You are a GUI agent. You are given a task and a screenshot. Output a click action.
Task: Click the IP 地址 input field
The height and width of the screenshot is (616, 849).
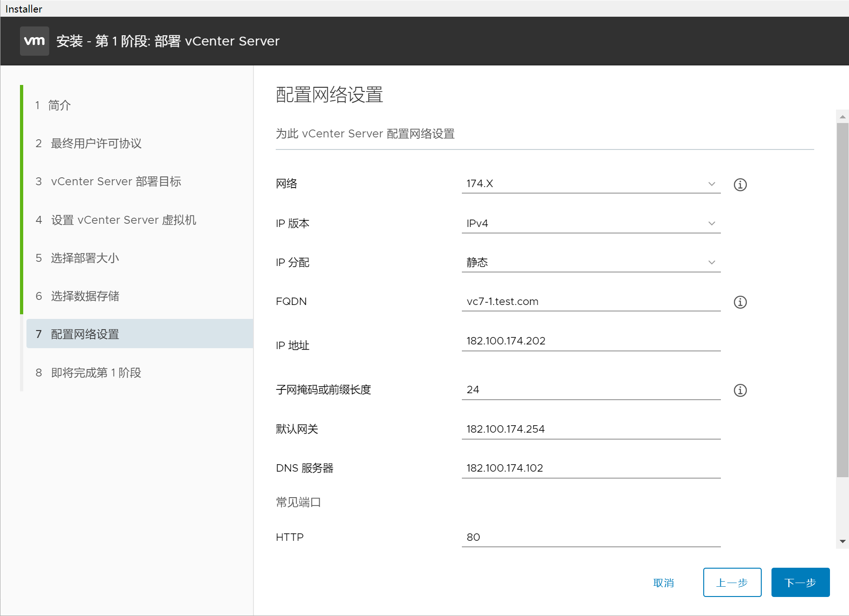(590, 341)
